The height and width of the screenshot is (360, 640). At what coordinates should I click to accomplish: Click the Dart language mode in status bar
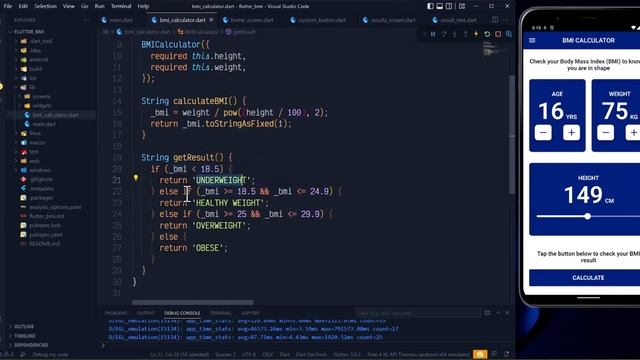click(284, 355)
